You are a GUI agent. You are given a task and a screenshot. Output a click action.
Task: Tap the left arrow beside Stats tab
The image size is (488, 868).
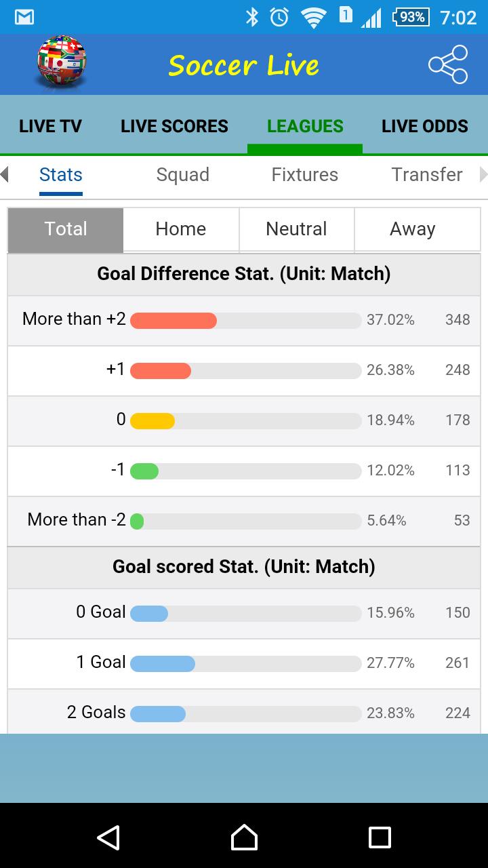(x=4, y=174)
